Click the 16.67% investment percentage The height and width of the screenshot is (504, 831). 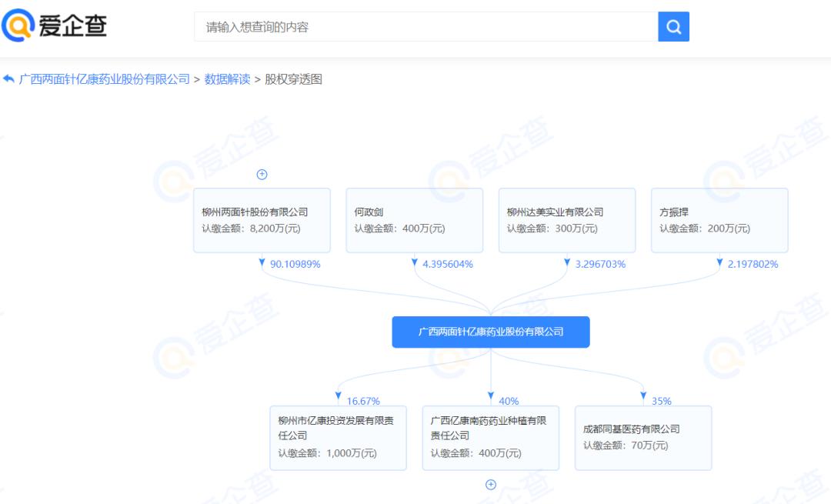point(363,401)
